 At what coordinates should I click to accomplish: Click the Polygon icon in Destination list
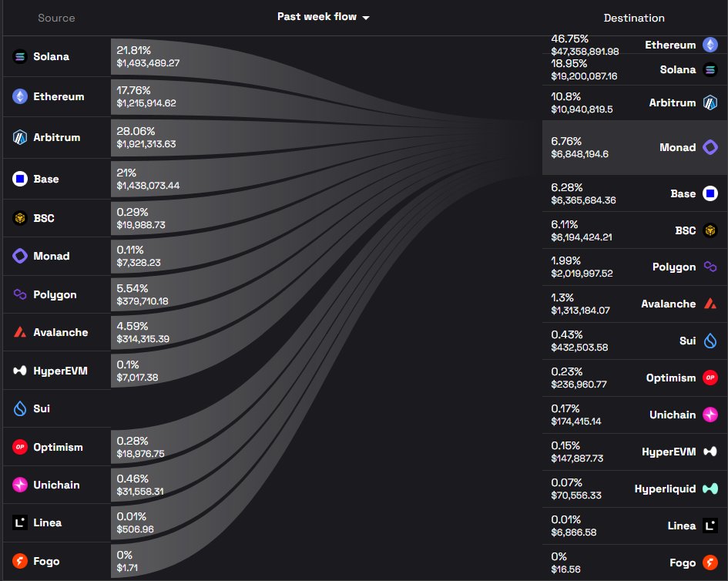(x=710, y=267)
